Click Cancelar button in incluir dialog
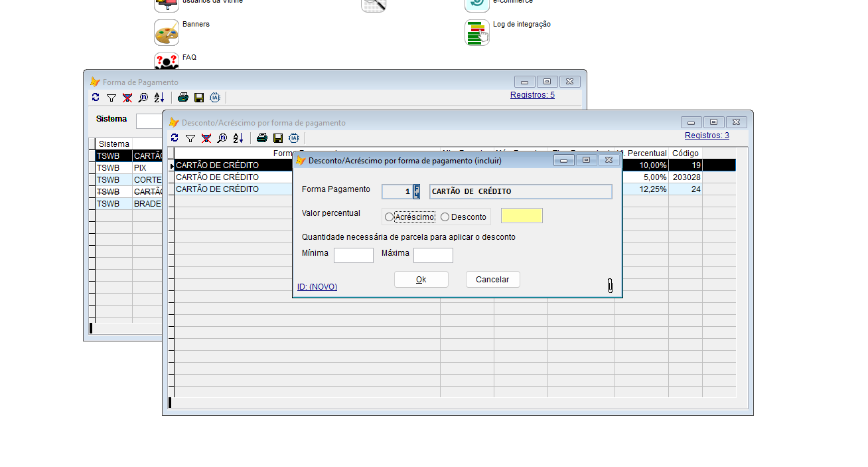The width and height of the screenshot is (868, 467). 492,280
